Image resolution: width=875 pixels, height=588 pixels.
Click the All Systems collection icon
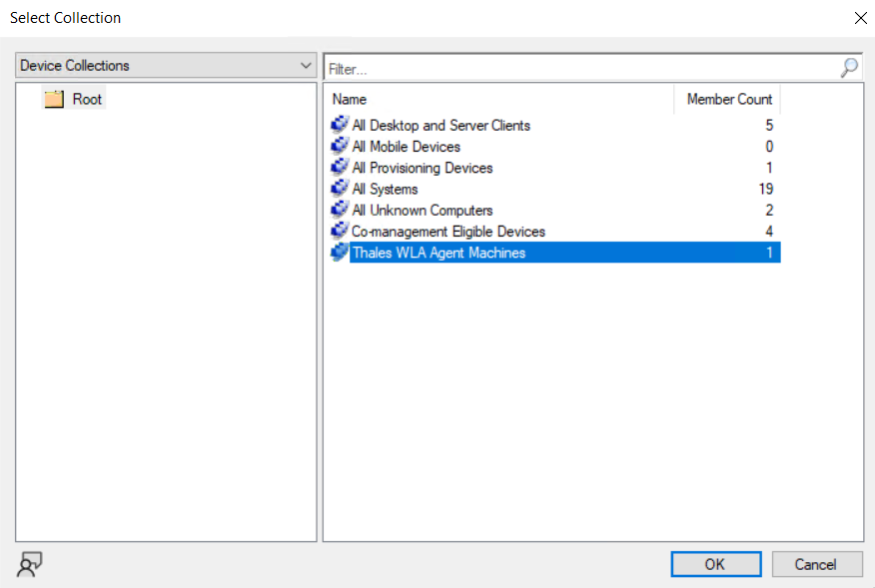pyautogui.click(x=340, y=188)
